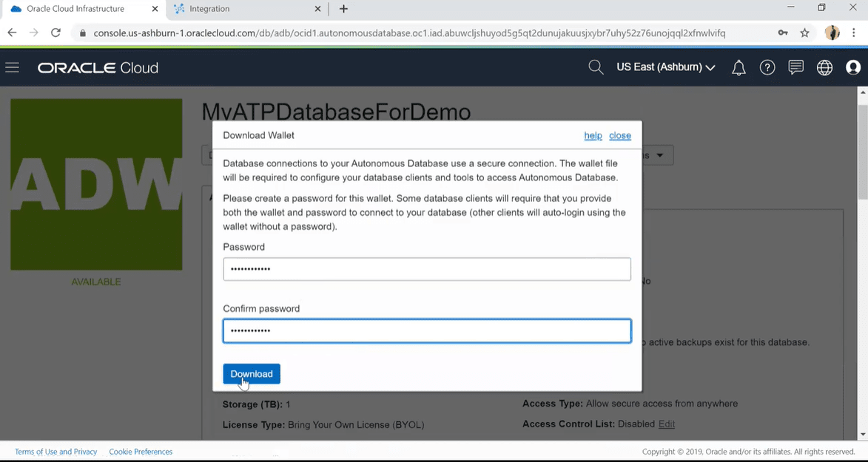Bookmark this page with the star icon

click(x=805, y=33)
